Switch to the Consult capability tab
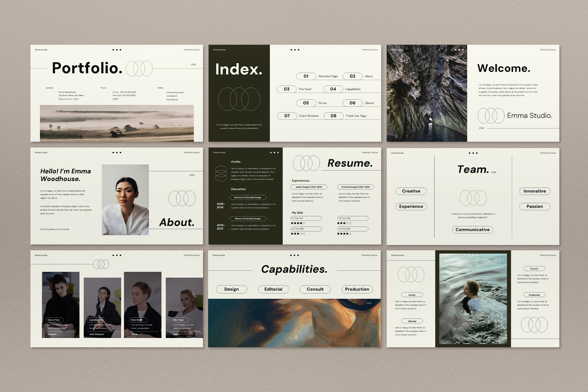Viewport: 588px width, 392px height. tap(315, 289)
